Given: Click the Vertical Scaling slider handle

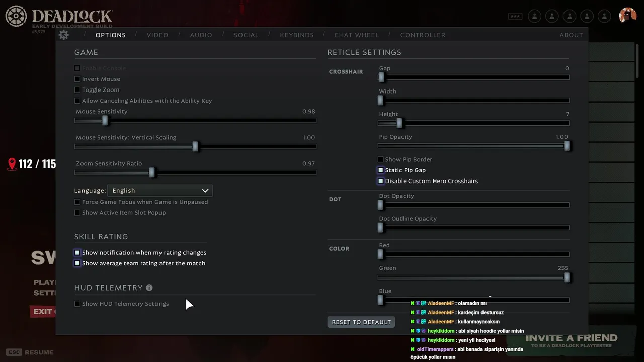Looking at the screenshot, I should 195,146.
